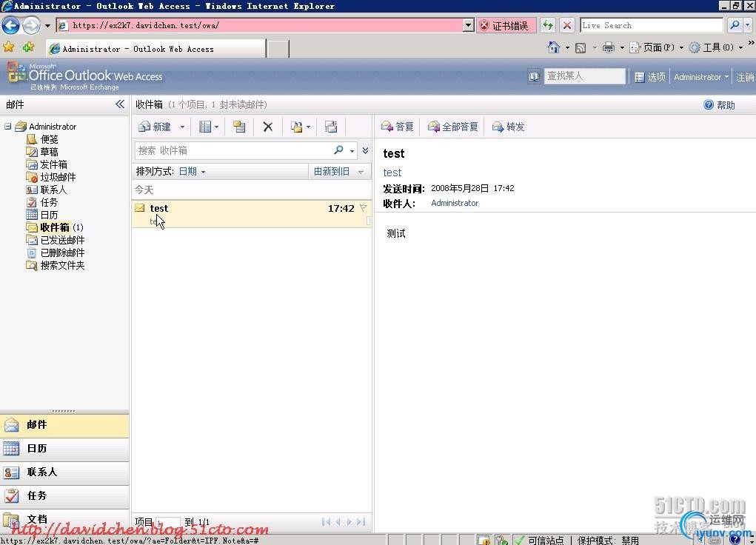The height and width of the screenshot is (545, 756).
Task: Click the view layout toolbar icon
Action: click(205, 127)
